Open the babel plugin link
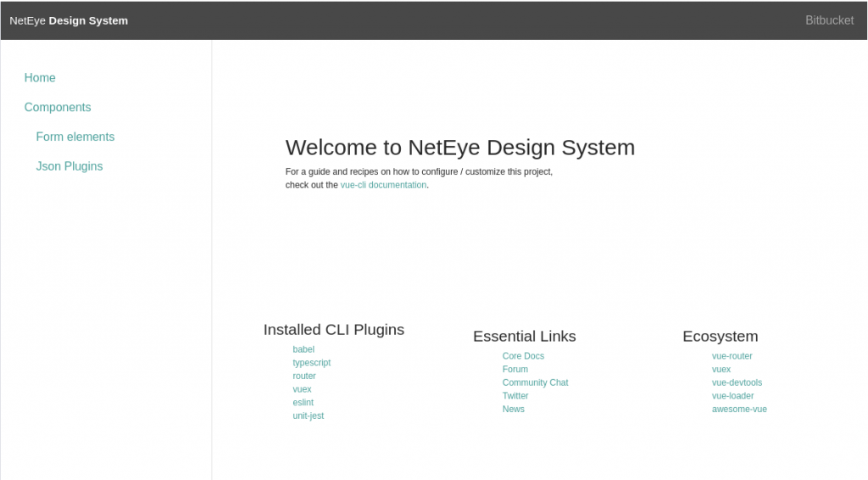868x480 pixels. tap(303, 349)
